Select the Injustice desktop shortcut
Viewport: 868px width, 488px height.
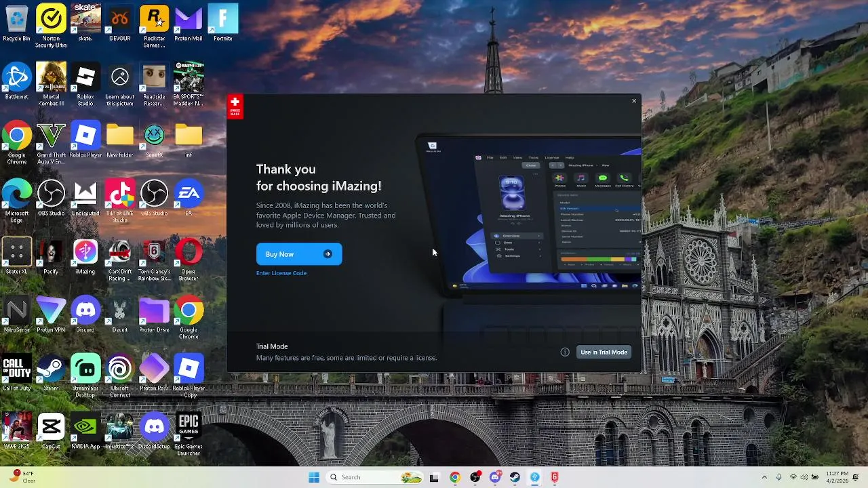[120, 432]
